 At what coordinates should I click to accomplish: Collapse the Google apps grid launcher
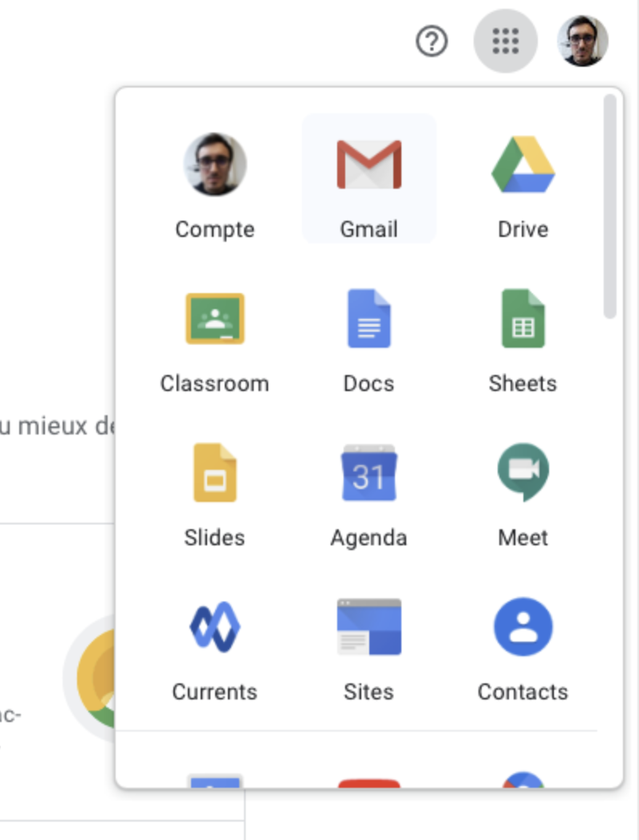[506, 41]
